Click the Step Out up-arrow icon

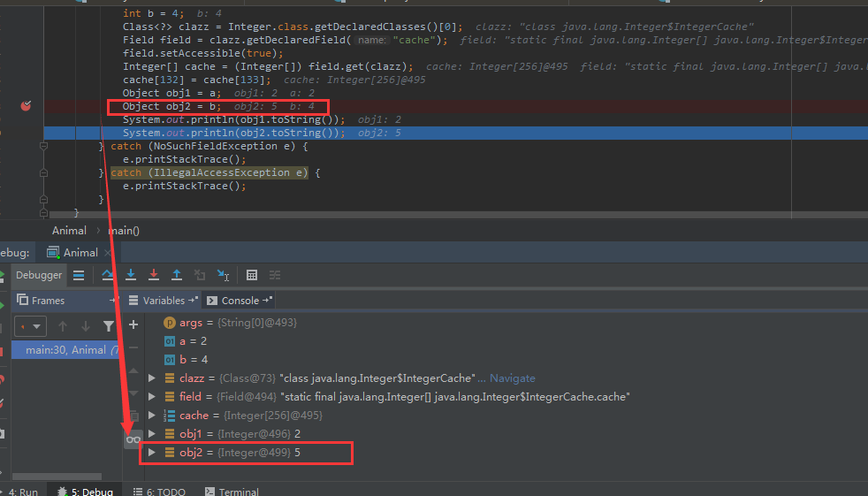point(177,275)
